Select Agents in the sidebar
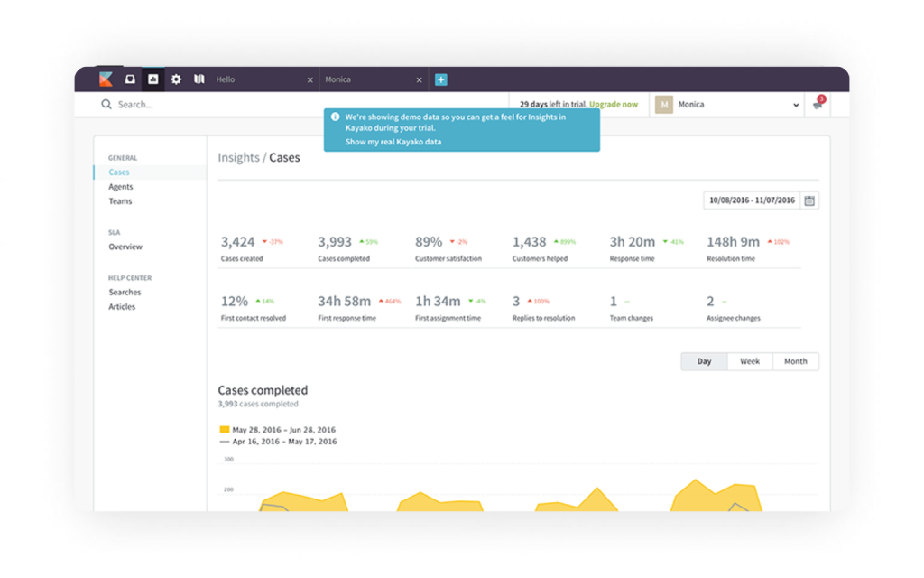924x578 pixels. point(121,186)
